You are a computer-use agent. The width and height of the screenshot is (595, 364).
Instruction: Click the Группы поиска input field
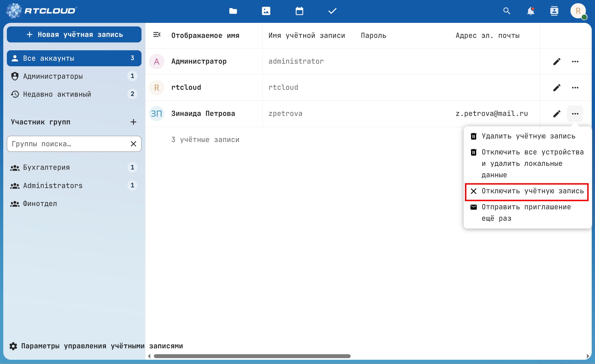click(x=69, y=144)
